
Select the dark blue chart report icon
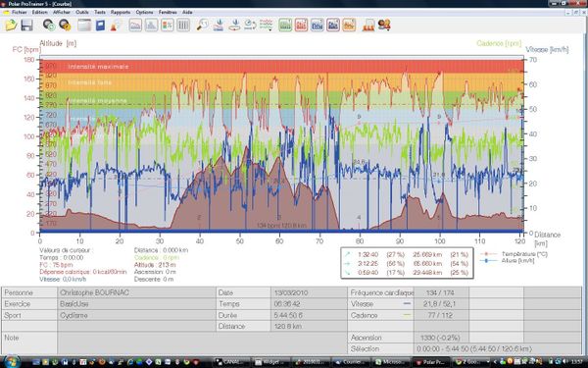(333, 26)
